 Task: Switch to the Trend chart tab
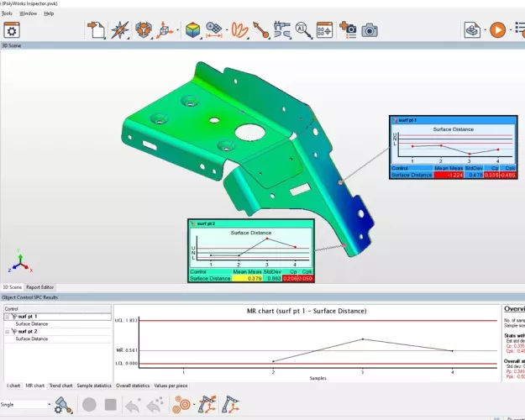(60, 386)
